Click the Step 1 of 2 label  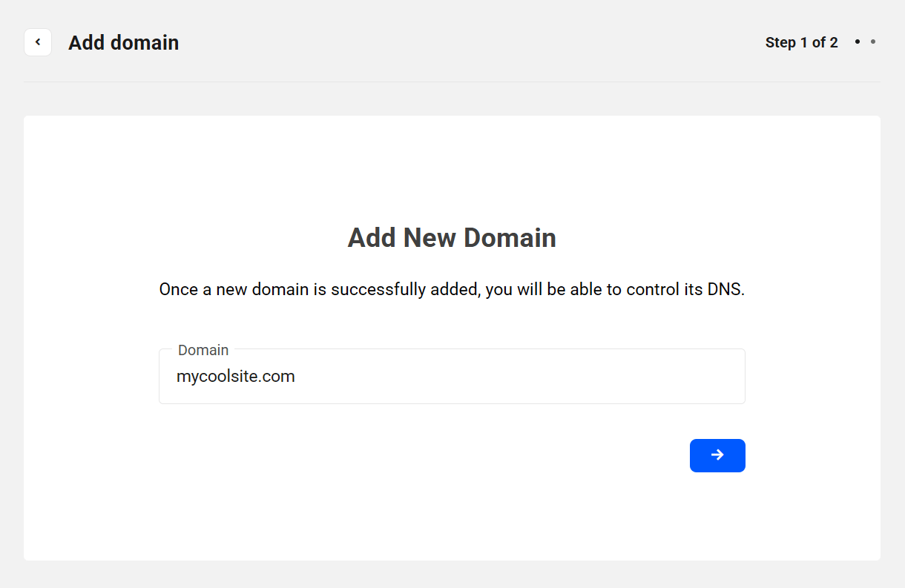tap(801, 42)
